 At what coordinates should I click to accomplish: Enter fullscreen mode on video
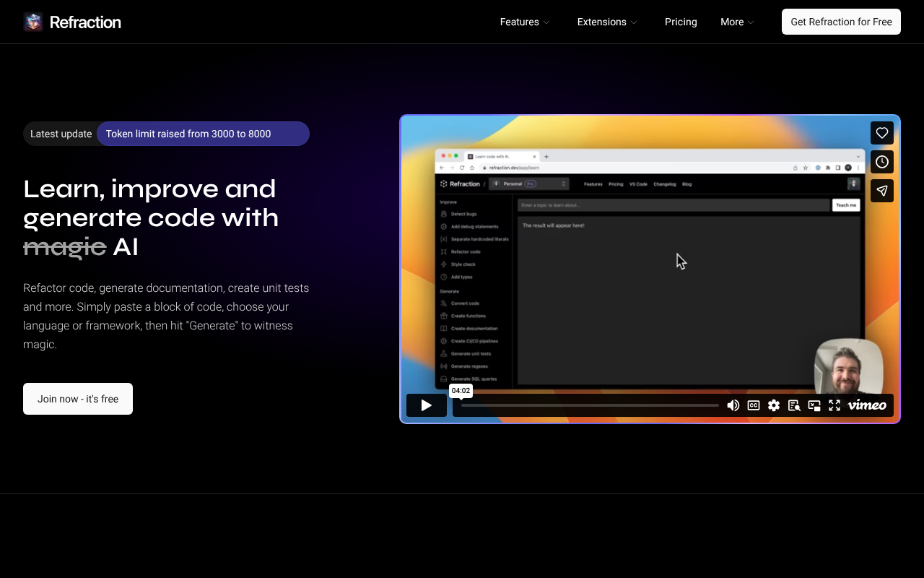[x=834, y=405]
